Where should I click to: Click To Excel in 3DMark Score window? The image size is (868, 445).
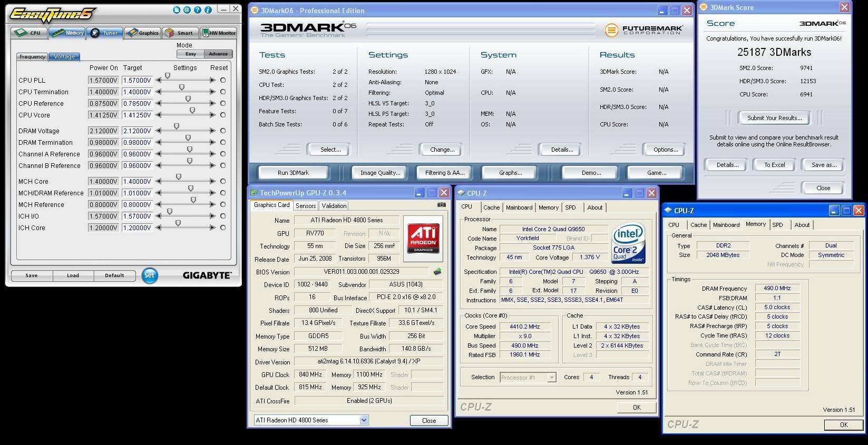click(x=775, y=165)
